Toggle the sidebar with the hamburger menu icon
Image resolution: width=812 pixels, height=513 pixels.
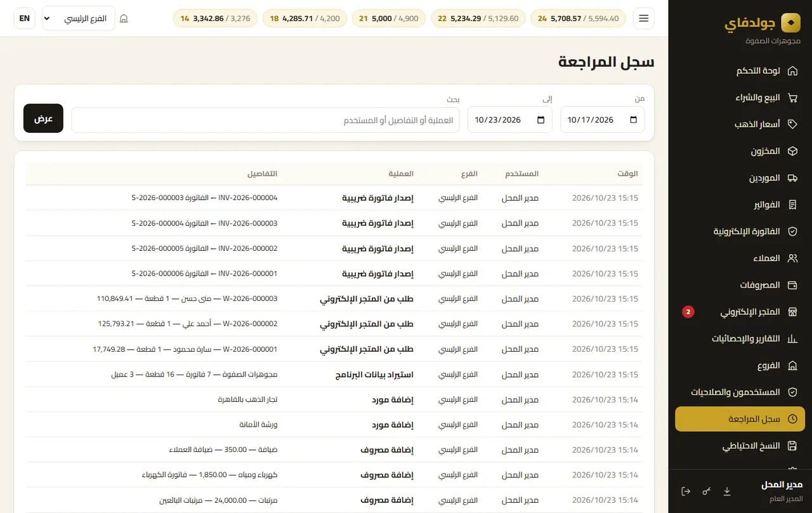[x=644, y=18]
